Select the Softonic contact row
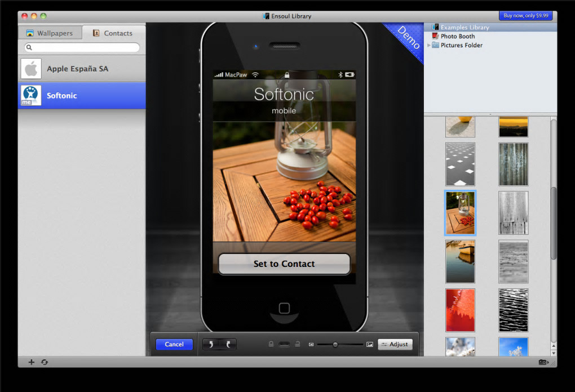Image resolution: width=575 pixels, height=392 pixels. click(x=82, y=96)
